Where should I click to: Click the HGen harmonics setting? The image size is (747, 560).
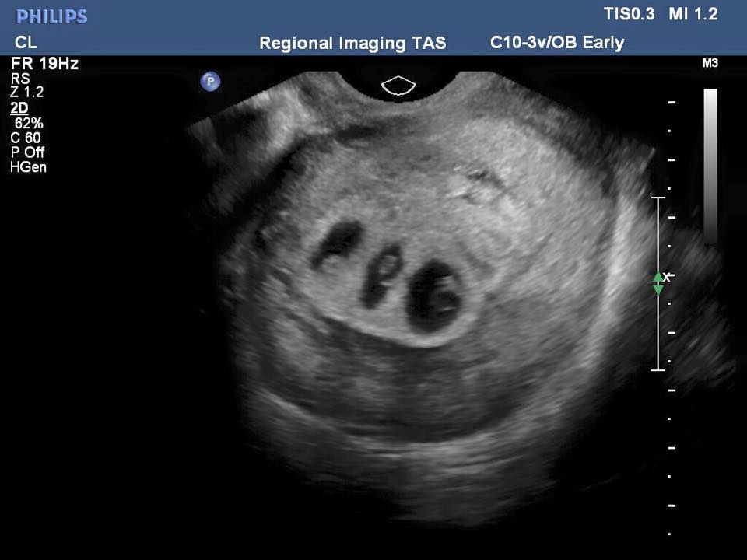pyautogui.click(x=28, y=166)
